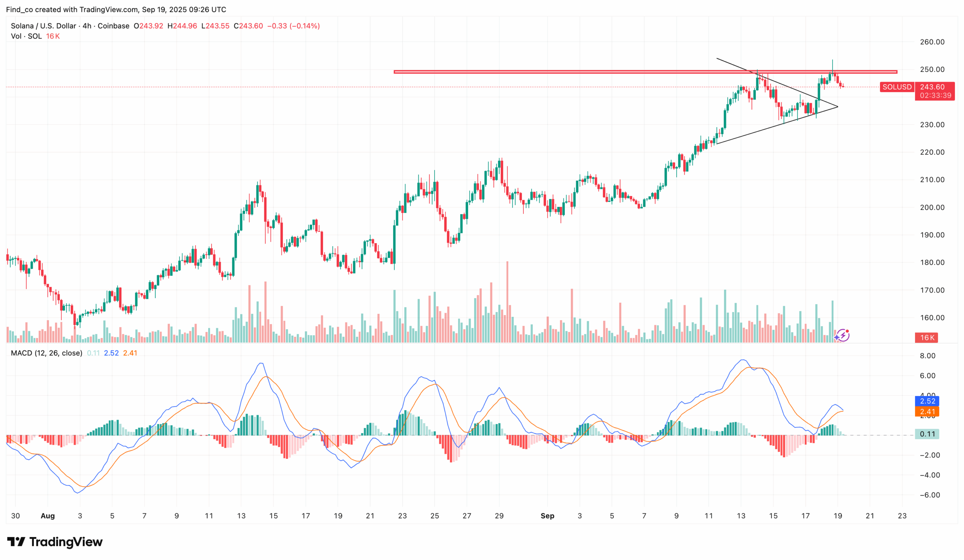Click the 0.11 MACD histogram value badge
The height and width of the screenshot is (560, 964).
(x=927, y=434)
